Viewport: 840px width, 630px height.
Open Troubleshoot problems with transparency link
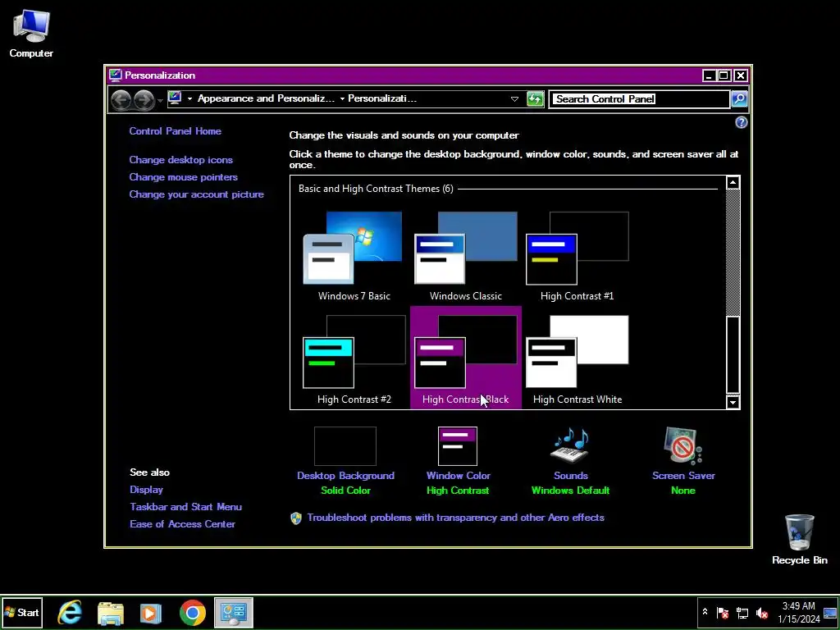coord(456,518)
